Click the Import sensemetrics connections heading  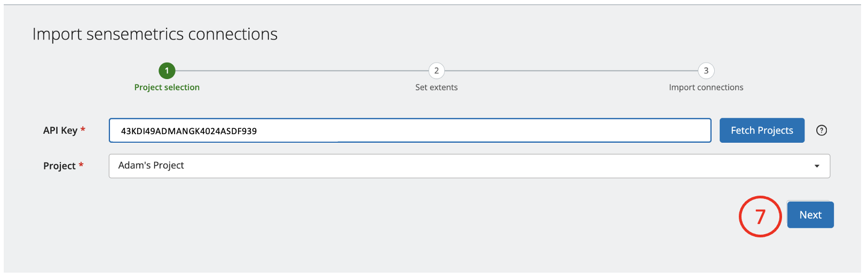155,34
